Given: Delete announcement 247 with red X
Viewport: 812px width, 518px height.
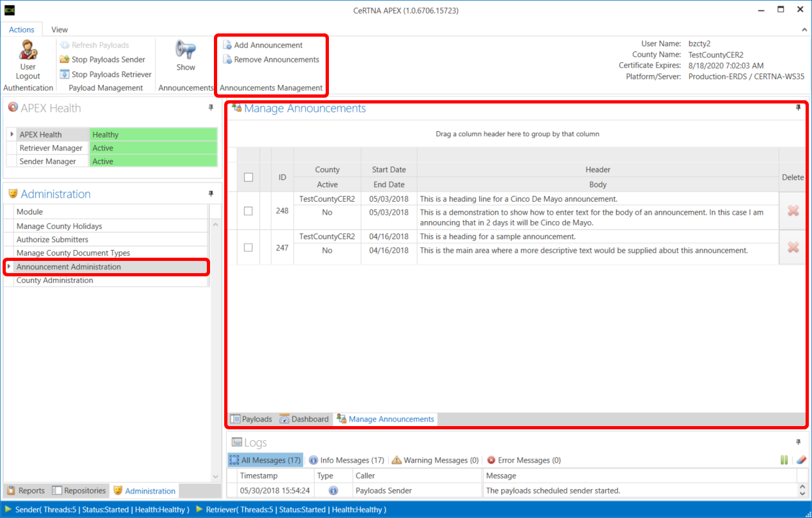Looking at the screenshot, I should 793,247.
